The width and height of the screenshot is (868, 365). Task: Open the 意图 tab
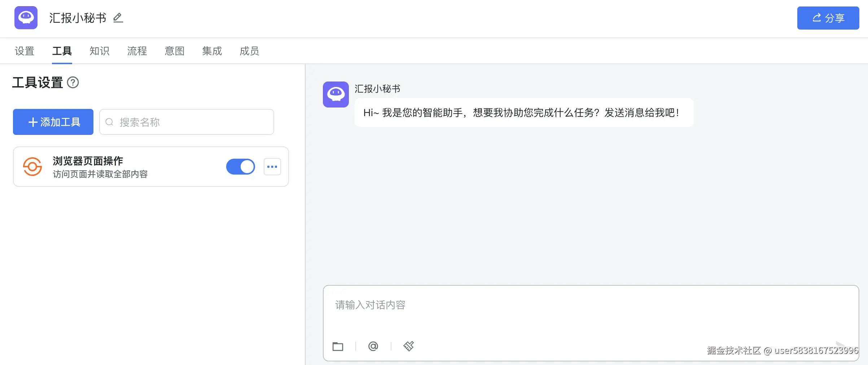(174, 51)
